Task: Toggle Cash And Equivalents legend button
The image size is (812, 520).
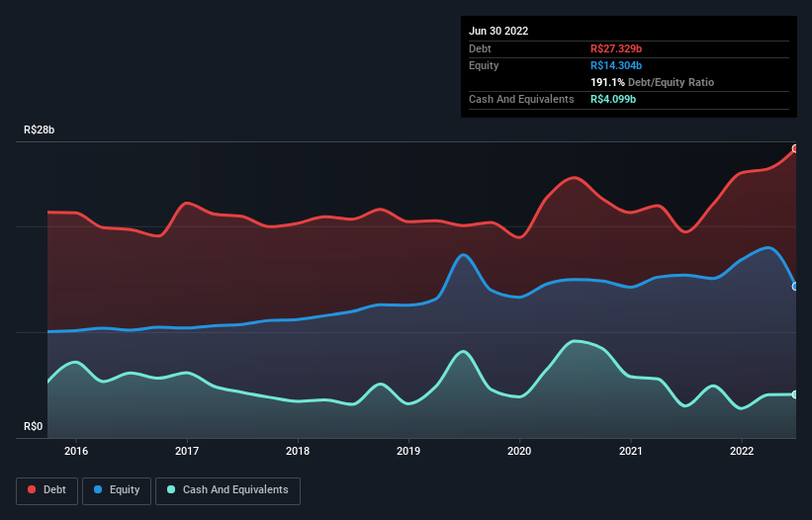Action: [227, 490]
